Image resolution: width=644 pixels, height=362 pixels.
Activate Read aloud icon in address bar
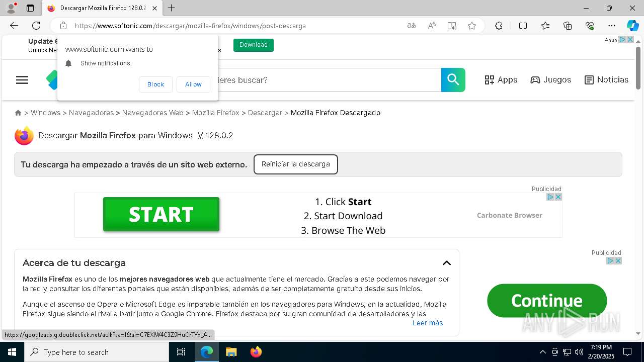point(432,26)
